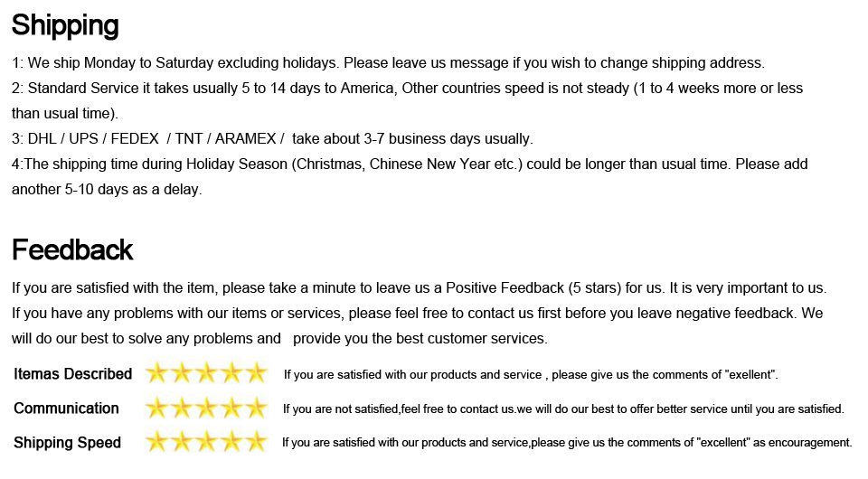Click the first star beside Shipping Speed
The height and width of the screenshot is (479, 868).
(x=158, y=442)
